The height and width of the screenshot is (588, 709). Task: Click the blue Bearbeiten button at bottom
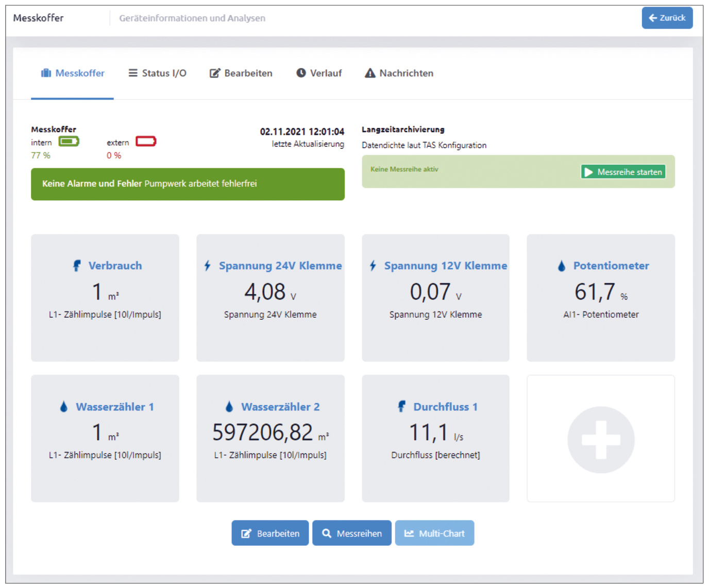[270, 533]
